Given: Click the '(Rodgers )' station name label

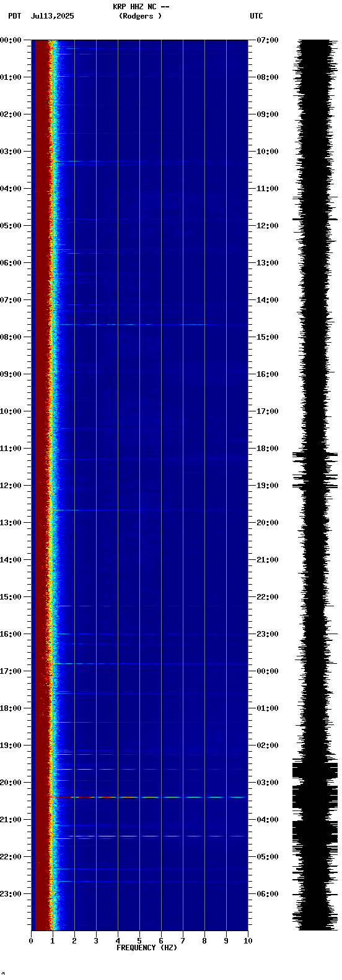Looking at the screenshot, I should pyautogui.click(x=140, y=16).
